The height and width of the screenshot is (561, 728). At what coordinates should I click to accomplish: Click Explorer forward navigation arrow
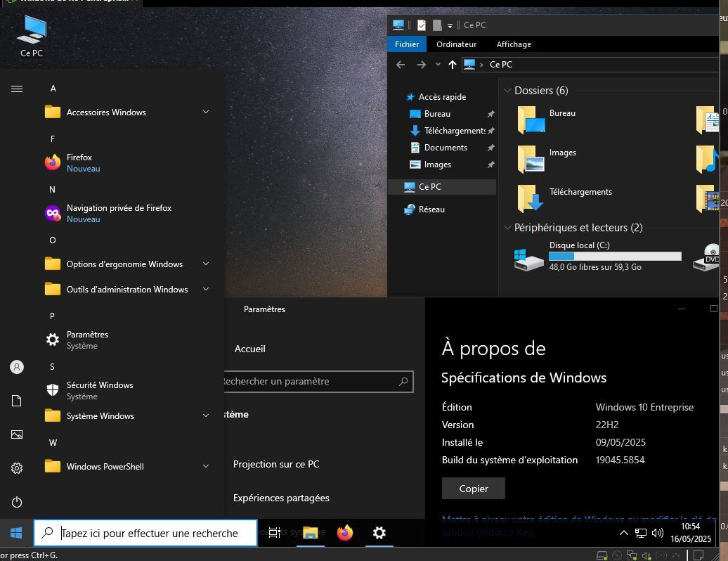(421, 65)
